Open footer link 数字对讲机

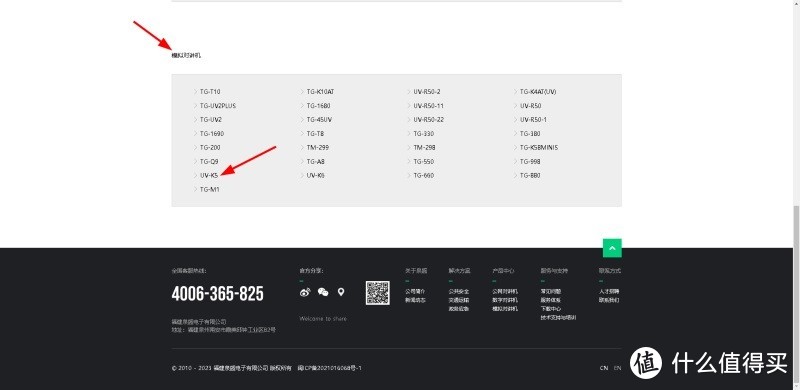(x=505, y=300)
